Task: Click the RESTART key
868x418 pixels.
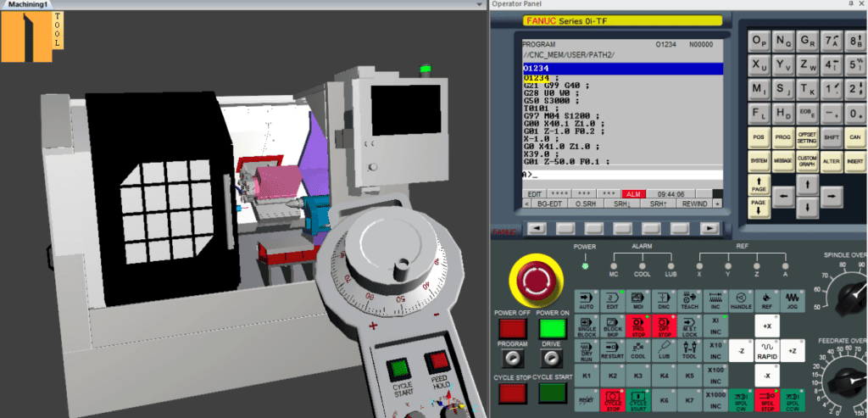Action: [x=612, y=350]
